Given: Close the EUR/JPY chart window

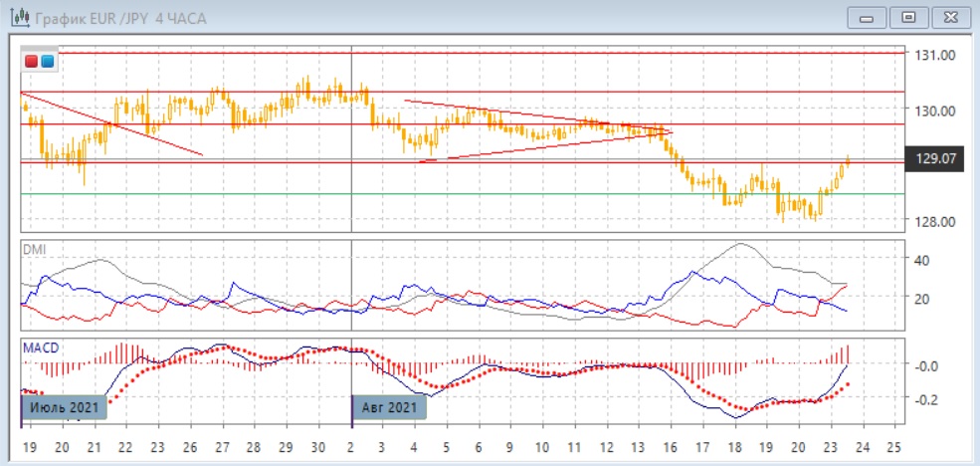Looking at the screenshot, I should coord(948,18).
